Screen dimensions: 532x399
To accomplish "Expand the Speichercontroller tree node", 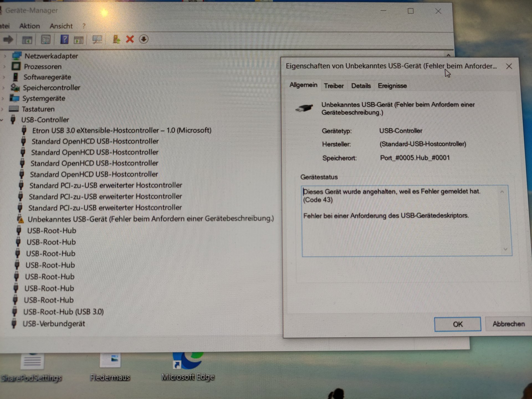I will click(x=3, y=88).
